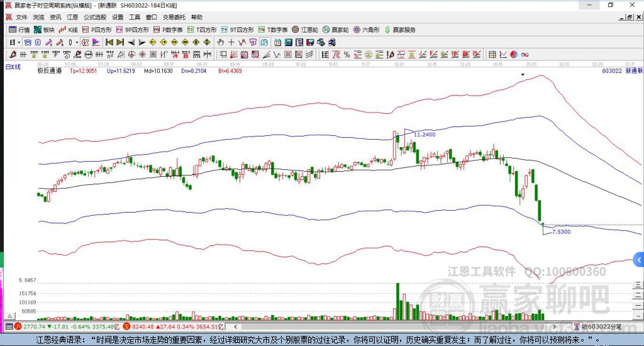Open the 工具 menu

[x=135, y=17]
